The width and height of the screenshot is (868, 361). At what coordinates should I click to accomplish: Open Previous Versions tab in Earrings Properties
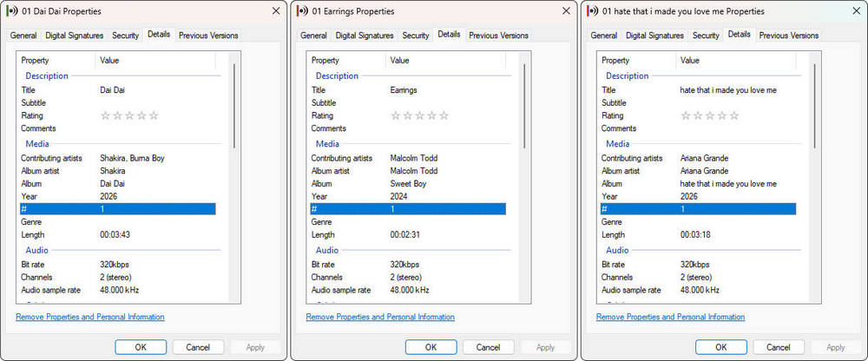pos(498,36)
